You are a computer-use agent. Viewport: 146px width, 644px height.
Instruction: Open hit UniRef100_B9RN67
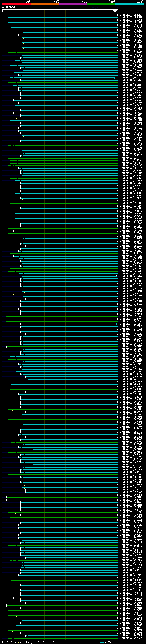[x=131, y=53]
